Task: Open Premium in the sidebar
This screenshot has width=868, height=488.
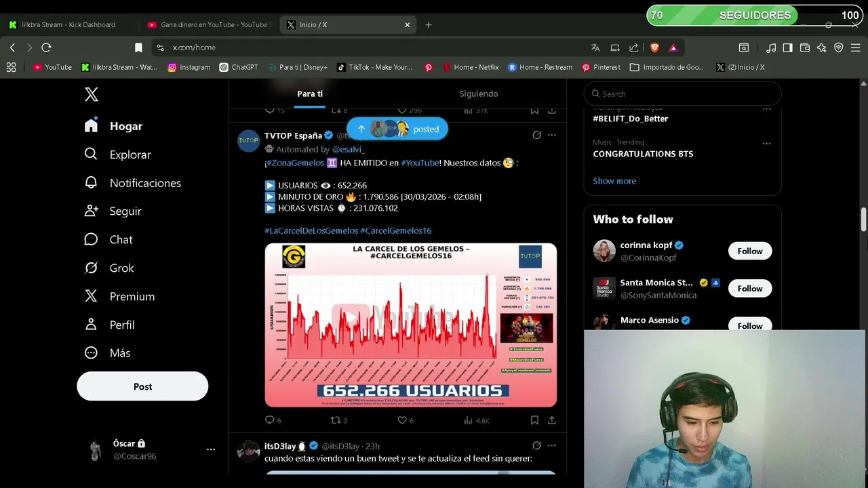Action: [119, 297]
